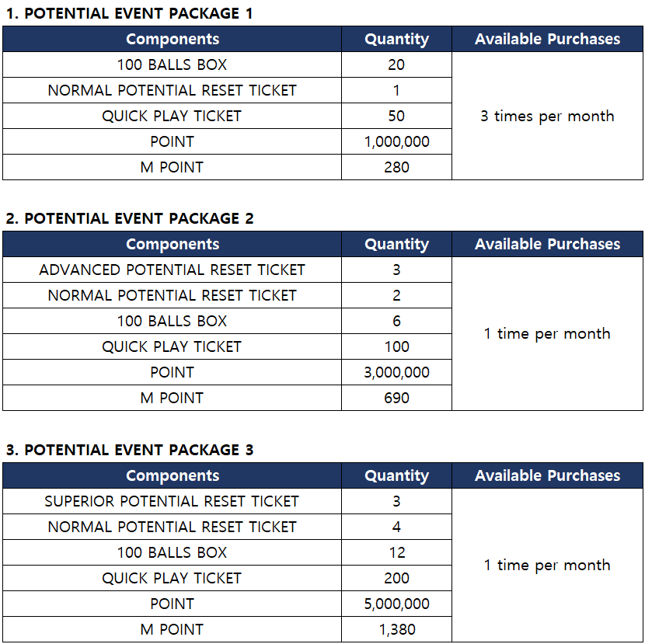Select the 100 BALLS BOX cell in Package 1
This screenshot has width=645, height=644.
(x=173, y=64)
